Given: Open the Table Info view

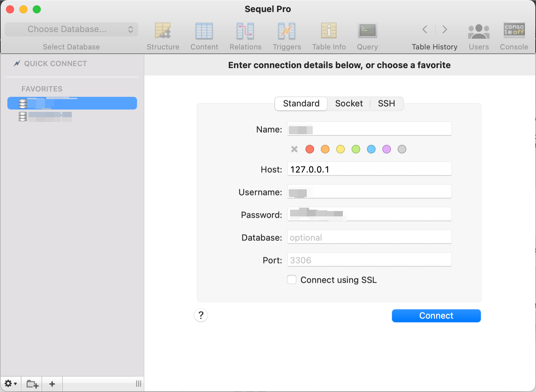Looking at the screenshot, I should coord(329,36).
